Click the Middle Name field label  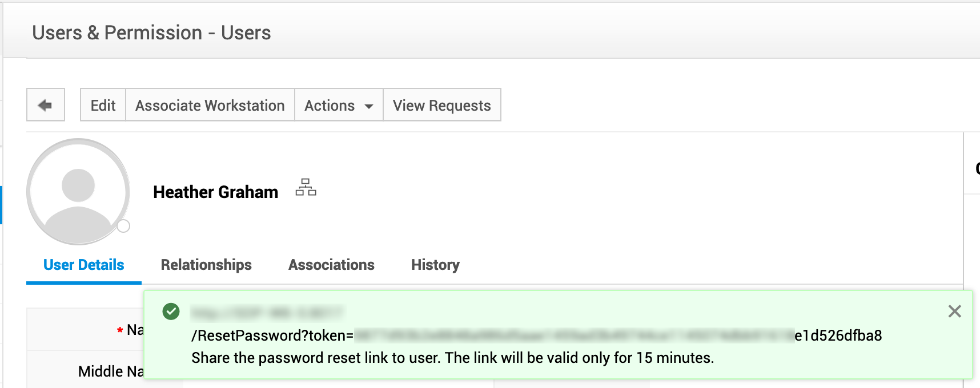coord(111,371)
